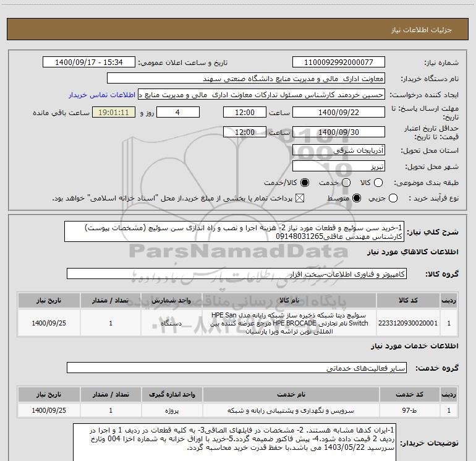Click the response deadline date 1400/09/22
Image resolution: width=476 pixels, height=461 pixels.
point(339,112)
